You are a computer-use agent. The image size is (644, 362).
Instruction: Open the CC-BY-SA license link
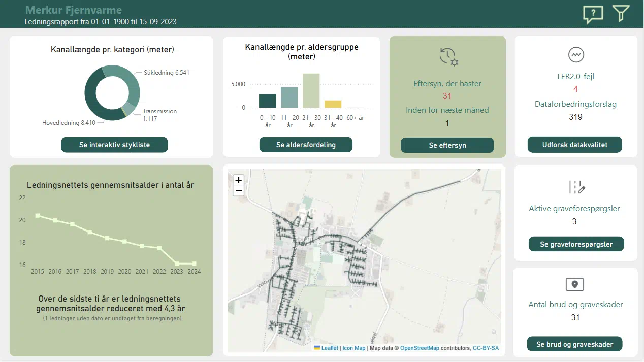[486, 348]
